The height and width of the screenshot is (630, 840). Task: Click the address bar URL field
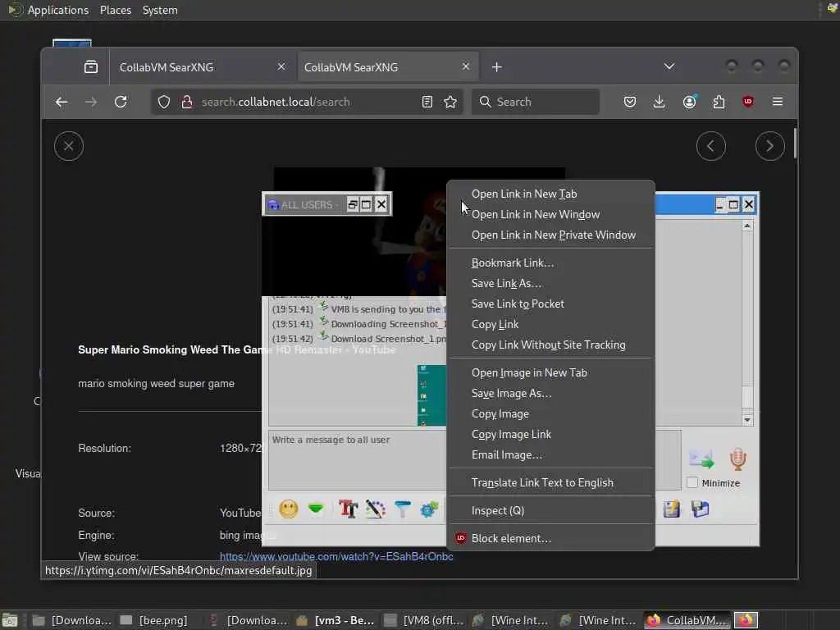pyautogui.click(x=308, y=102)
